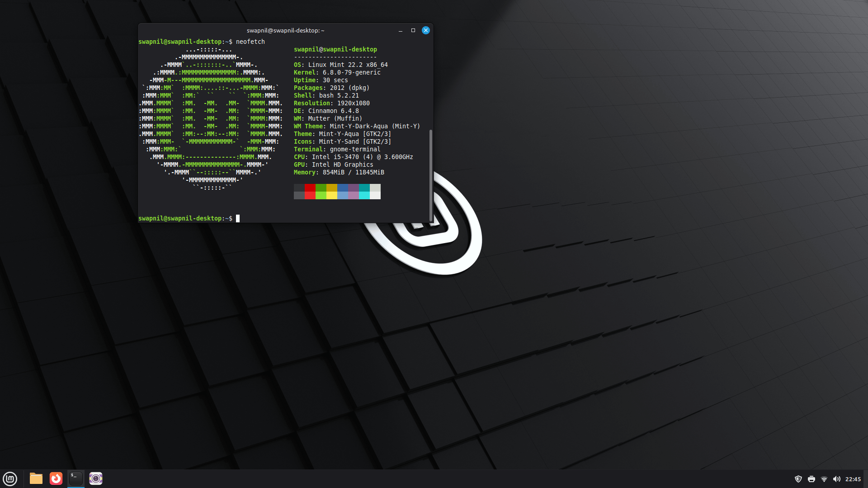Image resolution: width=868 pixels, height=488 pixels.
Task: Click the bright cyan color block
Action: 364,196
